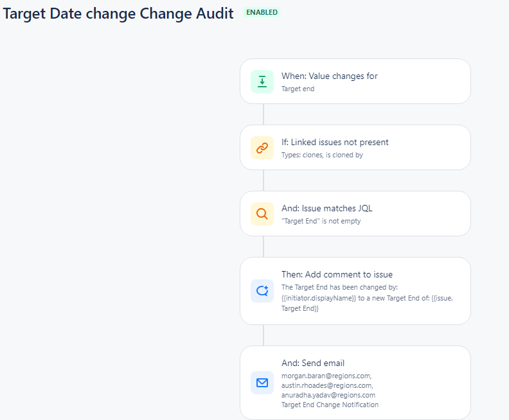
Task: Select the orange chain-link condition icon
Action: coord(262,148)
